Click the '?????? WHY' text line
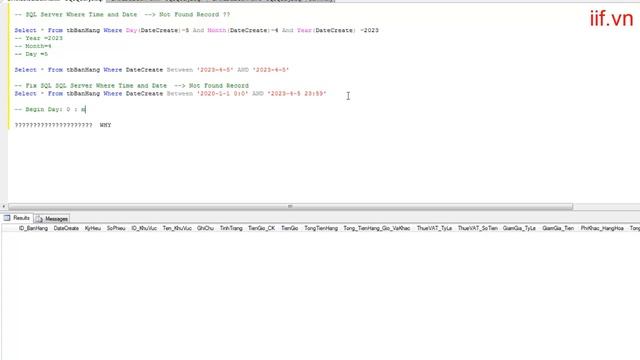The width and height of the screenshot is (640, 360). pyautogui.click(x=62, y=125)
